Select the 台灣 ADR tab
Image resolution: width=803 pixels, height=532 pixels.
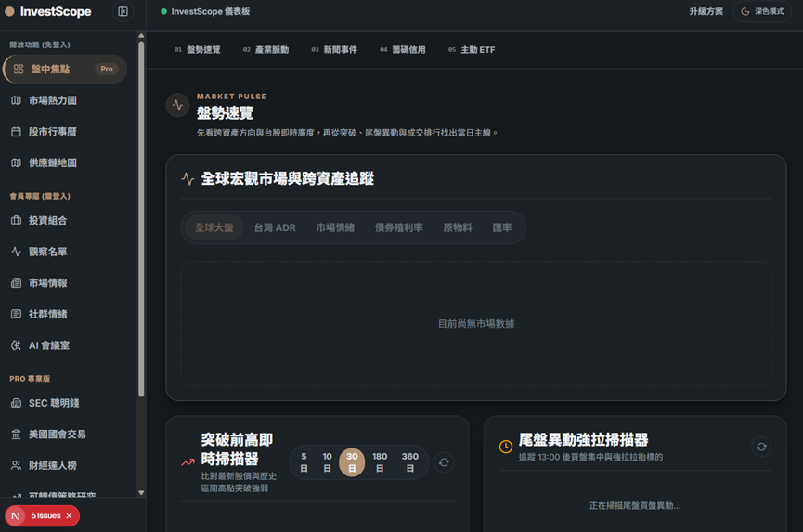point(275,227)
